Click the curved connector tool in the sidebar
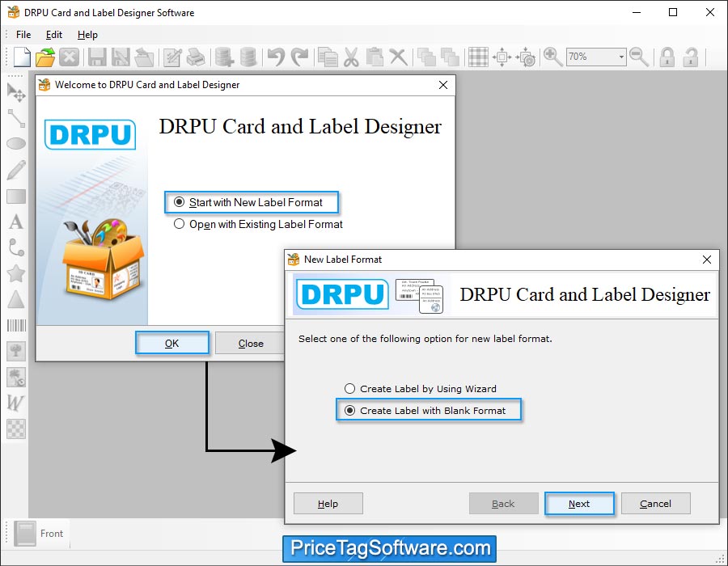The image size is (728, 566). point(16,247)
